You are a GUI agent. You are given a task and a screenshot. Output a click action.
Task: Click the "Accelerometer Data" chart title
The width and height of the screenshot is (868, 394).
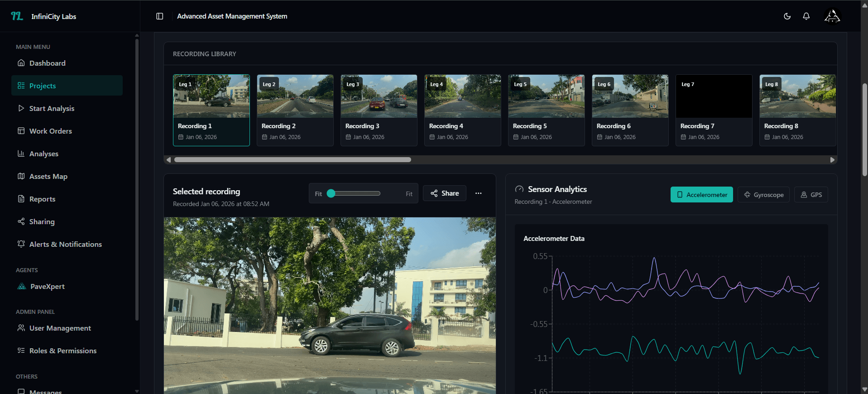[554, 238]
